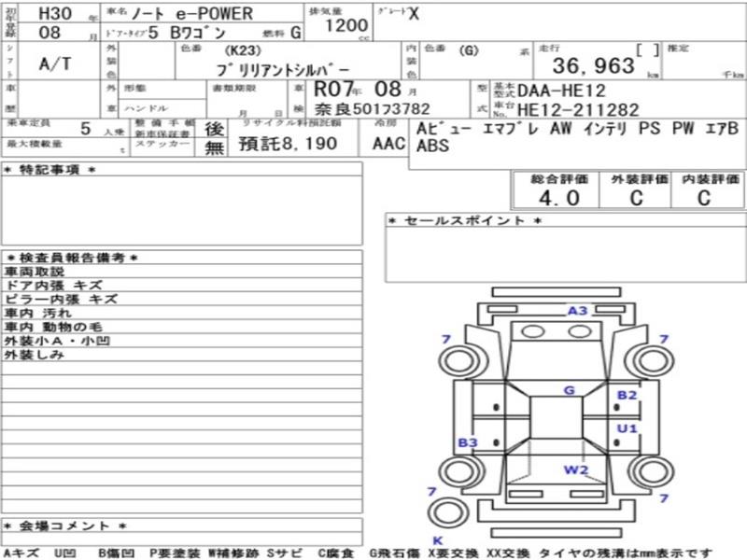Select the model code DAA-HE12
The width and height of the screenshot is (747, 560).
click(x=561, y=91)
